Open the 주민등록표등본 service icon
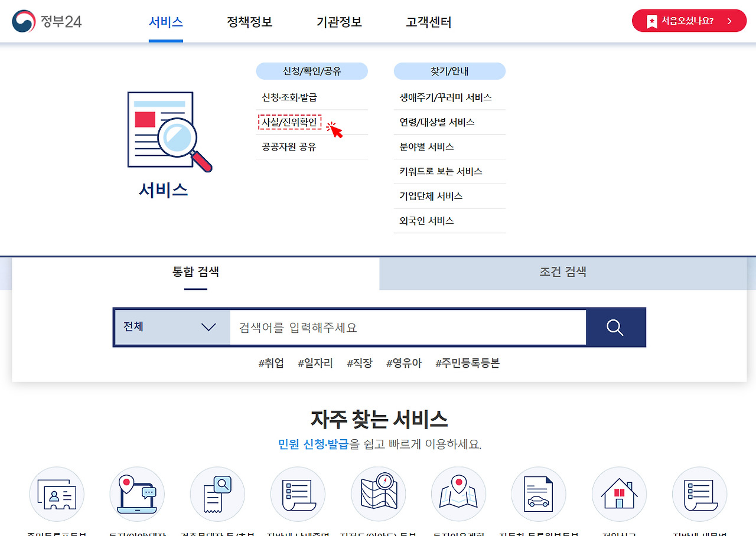This screenshot has width=756, height=536. (x=57, y=494)
